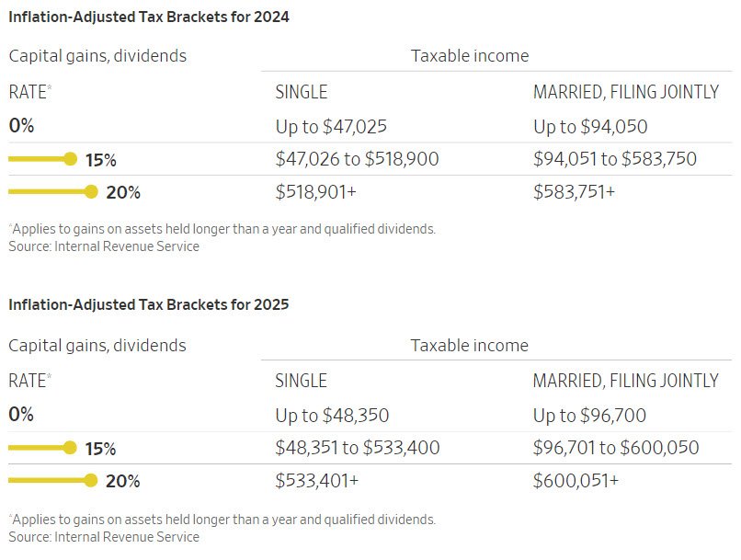The height and width of the screenshot is (560, 741).
Task: Click the 2025 15% rate yellow bar marker
Action: [x=43, y=448]
